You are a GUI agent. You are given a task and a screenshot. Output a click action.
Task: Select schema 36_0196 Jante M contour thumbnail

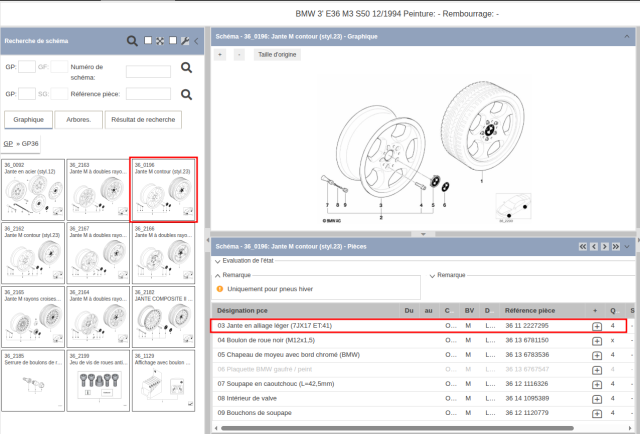click(164, 190)
